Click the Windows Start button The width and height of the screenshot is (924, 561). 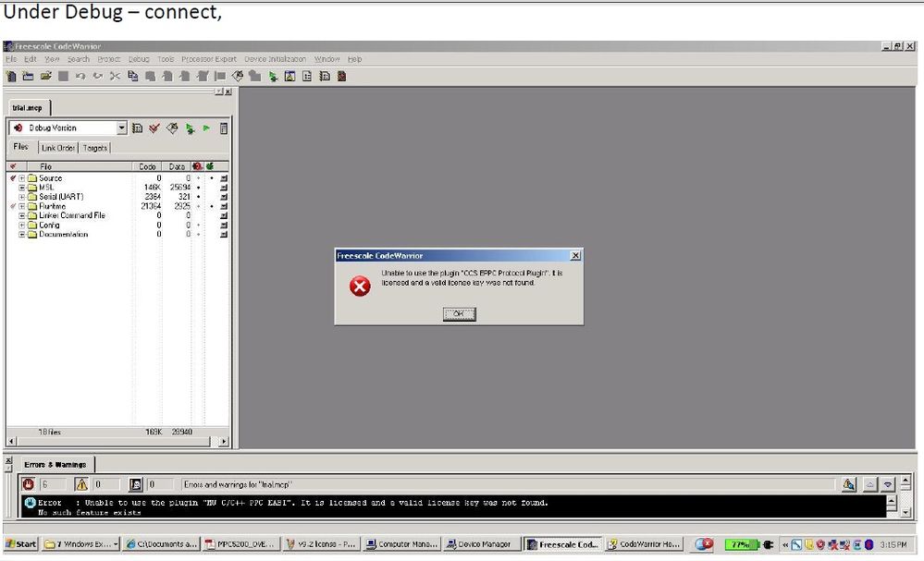21,544
